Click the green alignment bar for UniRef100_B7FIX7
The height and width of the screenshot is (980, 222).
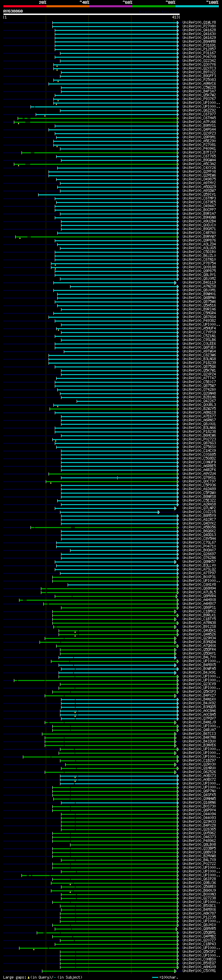tap(100, 153)
